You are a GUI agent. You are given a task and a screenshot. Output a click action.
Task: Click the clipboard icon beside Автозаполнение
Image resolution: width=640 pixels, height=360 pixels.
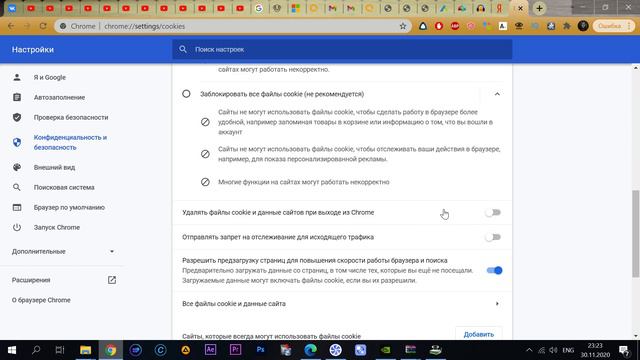click(17, 97)
